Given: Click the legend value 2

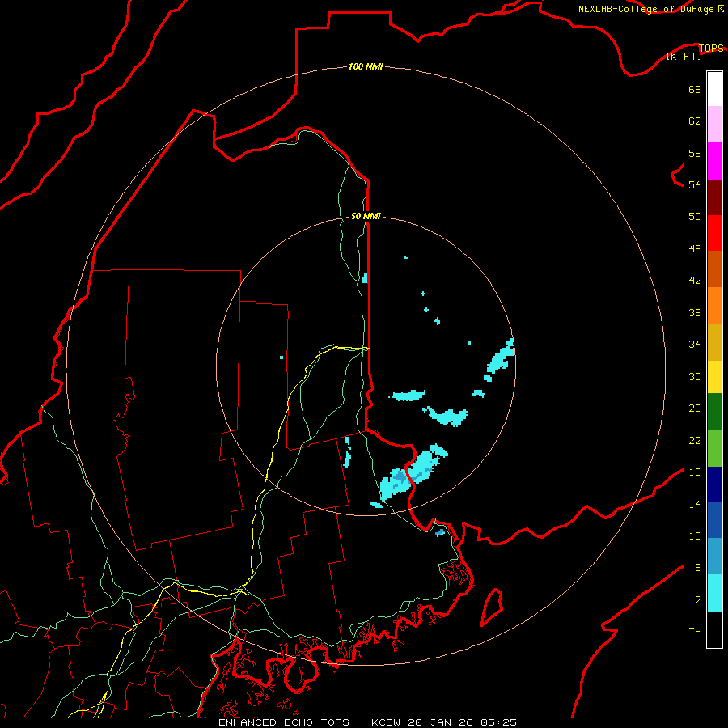Looking at the screenshot, I should click(698, 600).
